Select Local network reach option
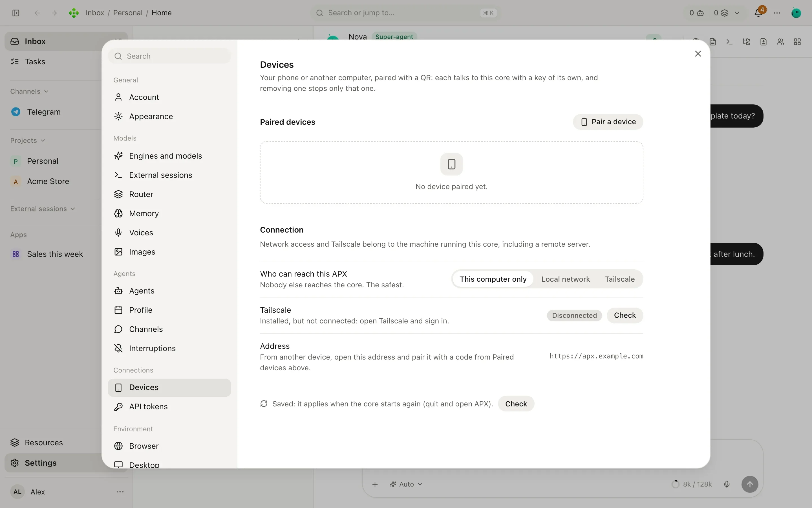Image resolution: width=812 pixels, height=508 pixels. click(x=565, y=279)
